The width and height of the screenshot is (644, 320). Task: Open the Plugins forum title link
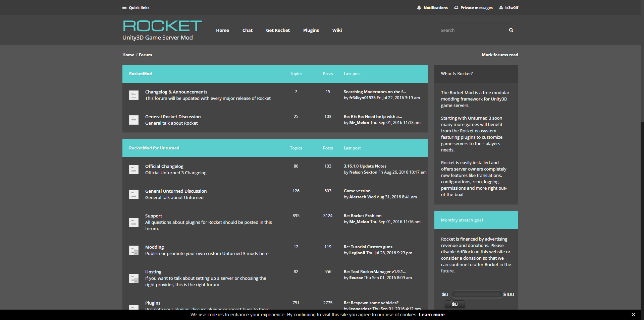coord(153,303)
